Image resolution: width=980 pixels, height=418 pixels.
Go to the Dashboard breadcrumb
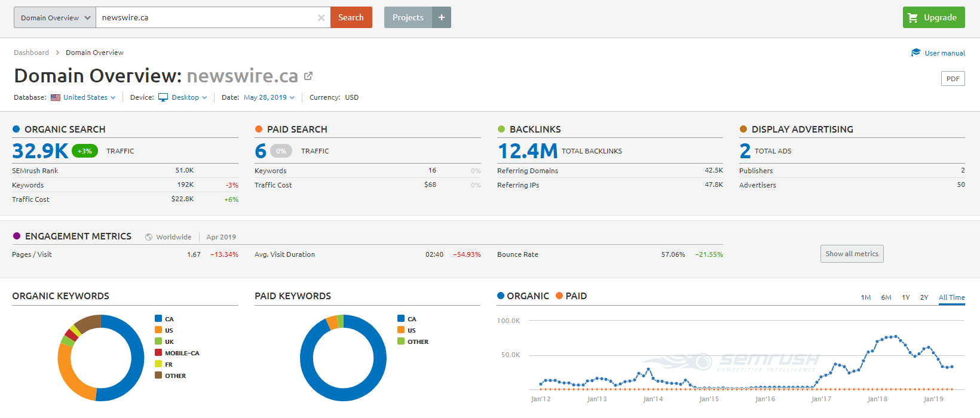point(32,53)
